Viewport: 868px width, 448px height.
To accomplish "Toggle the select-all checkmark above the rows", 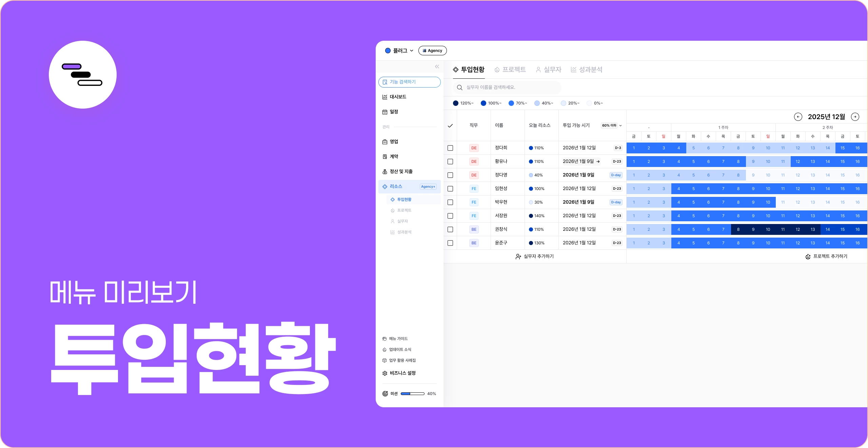I will 450,126.
